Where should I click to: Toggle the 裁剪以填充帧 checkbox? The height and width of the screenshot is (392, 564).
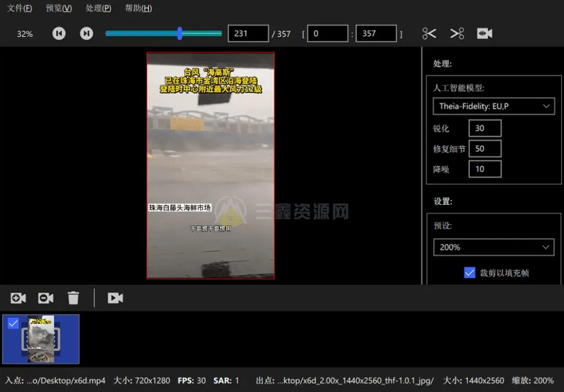pyautogui.click(x=470, y=273)
